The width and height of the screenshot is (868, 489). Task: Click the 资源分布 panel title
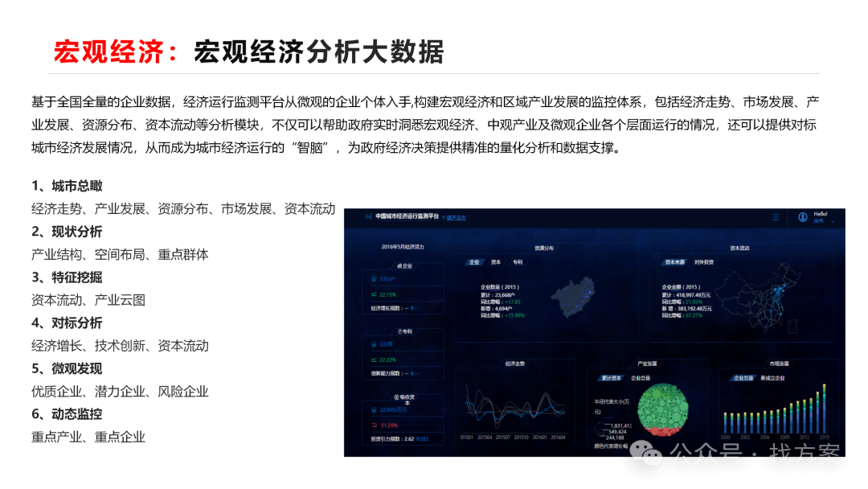coord(544,248)
